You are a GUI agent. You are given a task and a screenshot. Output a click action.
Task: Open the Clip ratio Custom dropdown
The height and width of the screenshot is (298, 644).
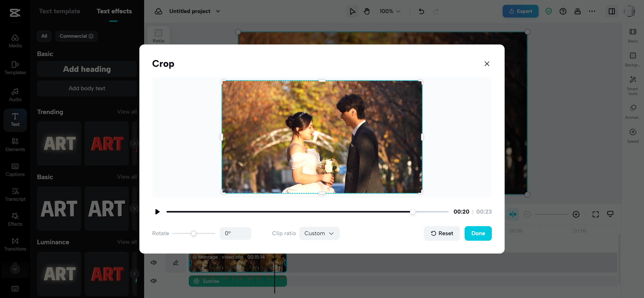tap(319, 233)
